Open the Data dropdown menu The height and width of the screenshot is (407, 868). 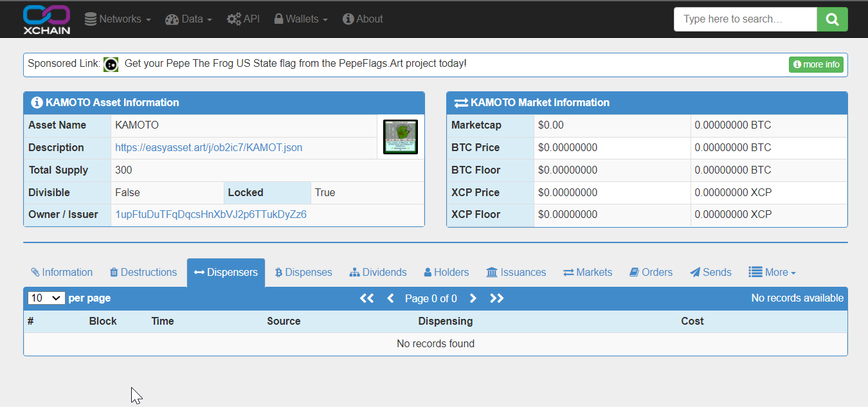[x=188, y=19]
